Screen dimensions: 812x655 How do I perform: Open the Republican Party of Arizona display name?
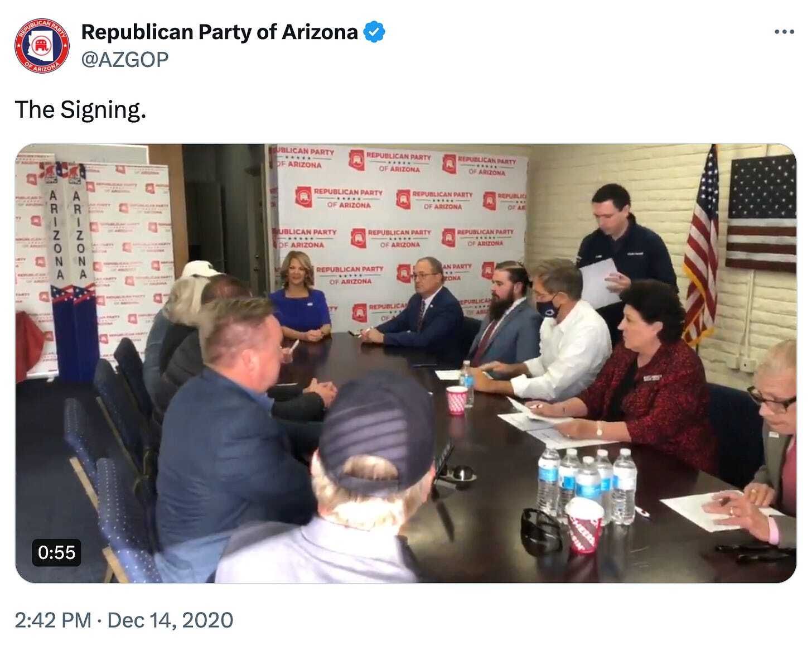(x=219, y=32)
